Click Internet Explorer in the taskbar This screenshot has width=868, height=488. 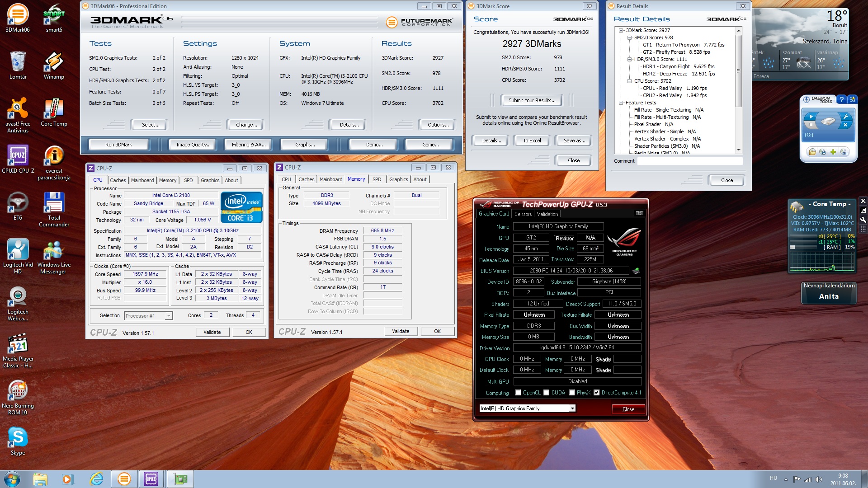click(96, 479)
